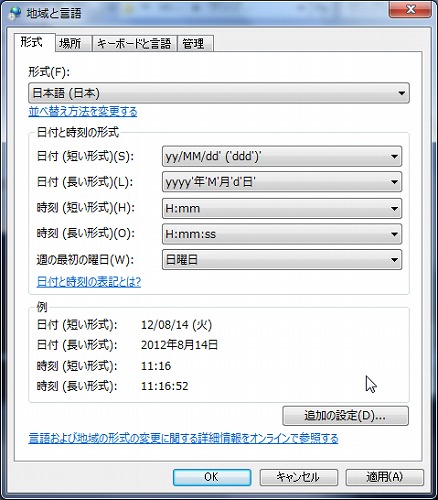Select the 管理 tab
This screenshot has width=438, height=500.
pos(194,43)
